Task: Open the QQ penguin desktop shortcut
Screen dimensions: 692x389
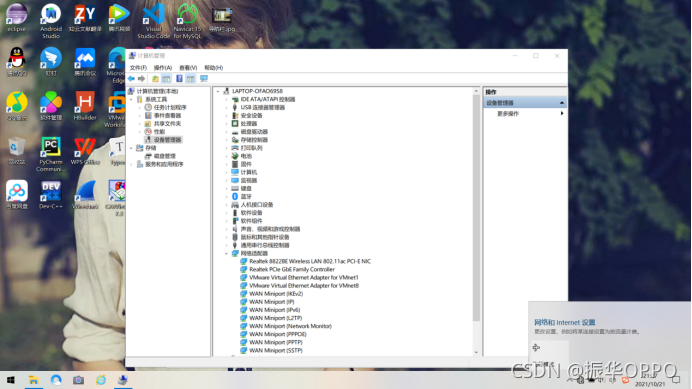Action: click(17, 62)
